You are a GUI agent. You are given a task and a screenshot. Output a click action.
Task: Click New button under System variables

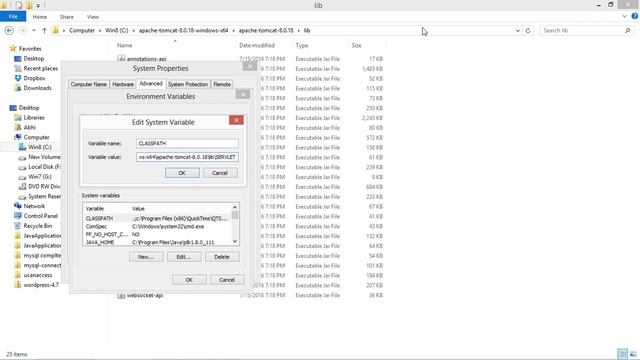click(146, 257)
